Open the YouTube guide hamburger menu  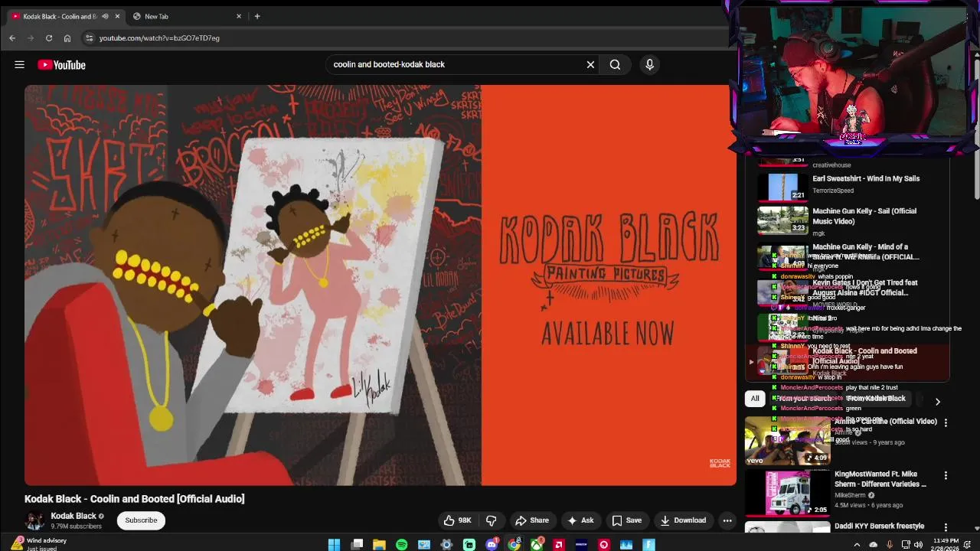click(20, 65)
